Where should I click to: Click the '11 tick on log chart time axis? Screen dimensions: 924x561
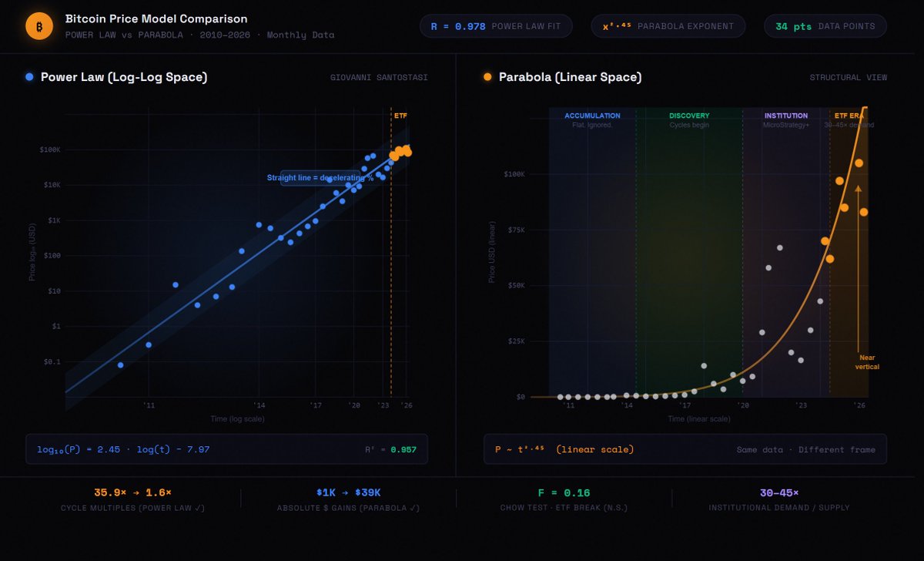click(149, 405)
